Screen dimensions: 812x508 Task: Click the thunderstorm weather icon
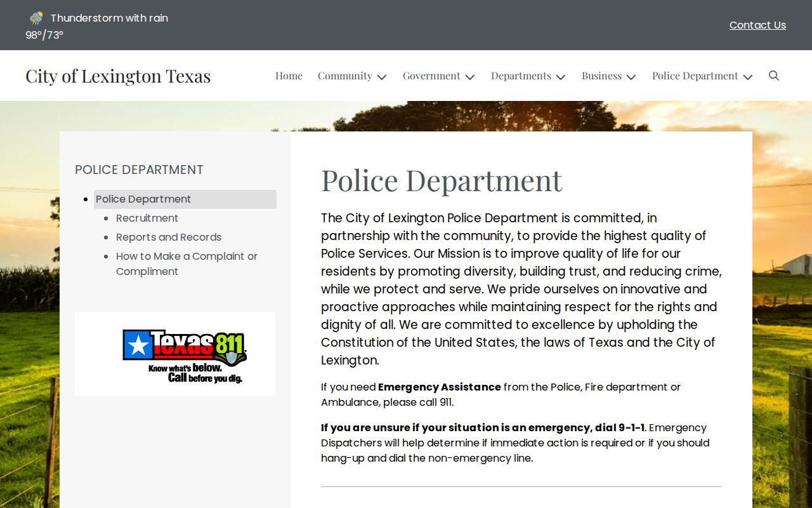(36, 18)
